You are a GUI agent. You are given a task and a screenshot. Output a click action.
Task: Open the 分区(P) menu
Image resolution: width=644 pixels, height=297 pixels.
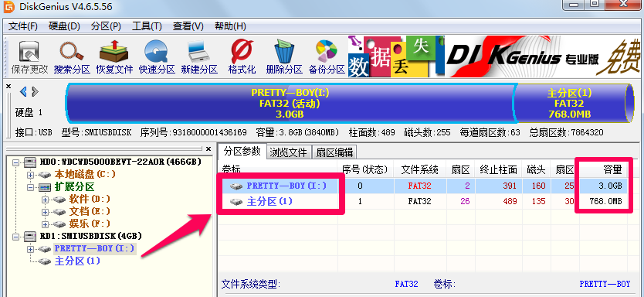point(106,26)
